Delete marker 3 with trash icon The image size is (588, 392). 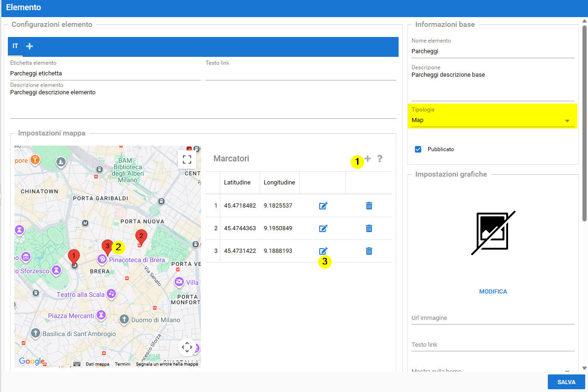tap(369, 251)
